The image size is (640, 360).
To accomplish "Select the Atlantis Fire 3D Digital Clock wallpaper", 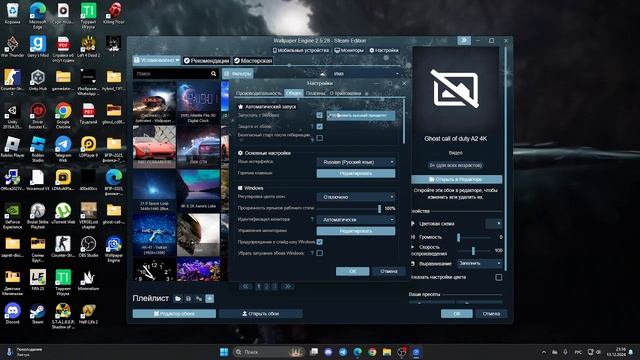I will [x=198, y=102].
